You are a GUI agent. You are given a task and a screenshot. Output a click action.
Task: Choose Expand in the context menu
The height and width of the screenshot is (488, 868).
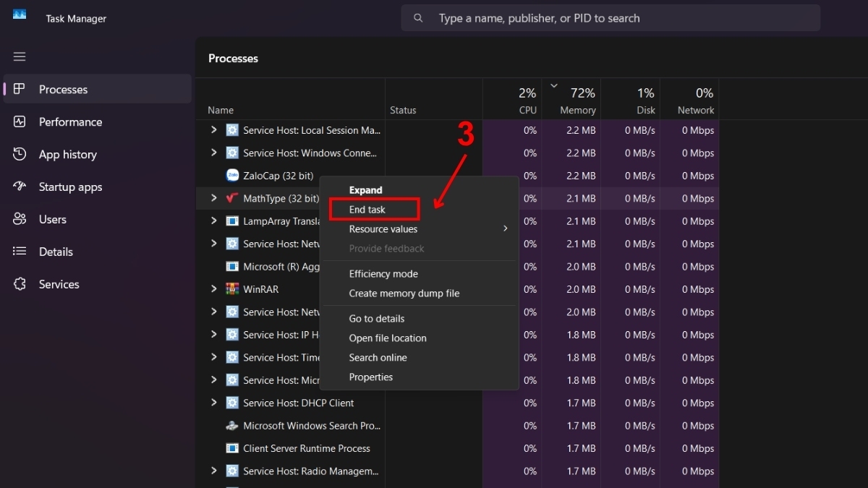(x=419, y=190)
